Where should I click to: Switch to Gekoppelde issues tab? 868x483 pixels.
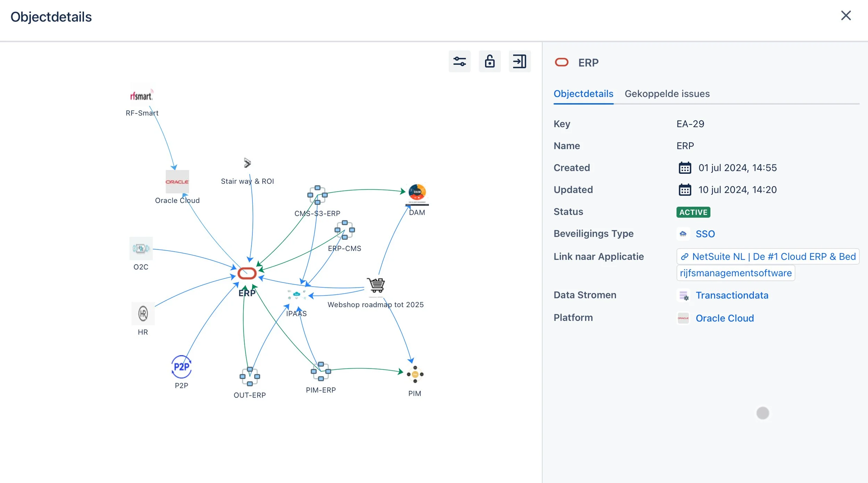(x=667, y=94)
